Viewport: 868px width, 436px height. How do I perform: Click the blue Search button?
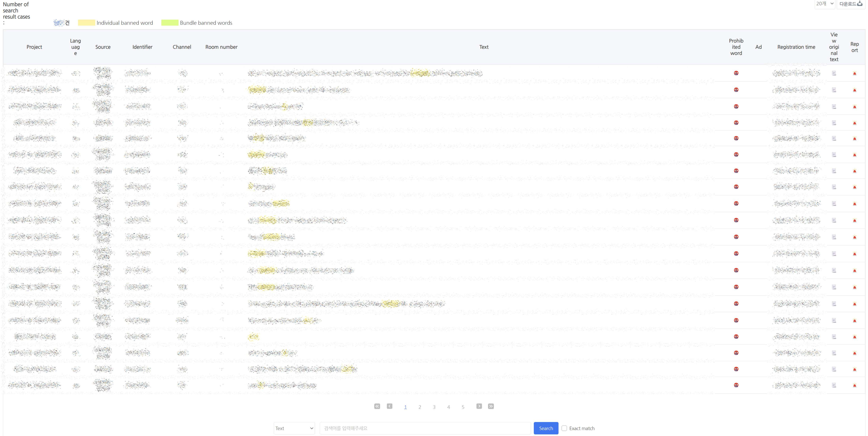pos(546,428)
